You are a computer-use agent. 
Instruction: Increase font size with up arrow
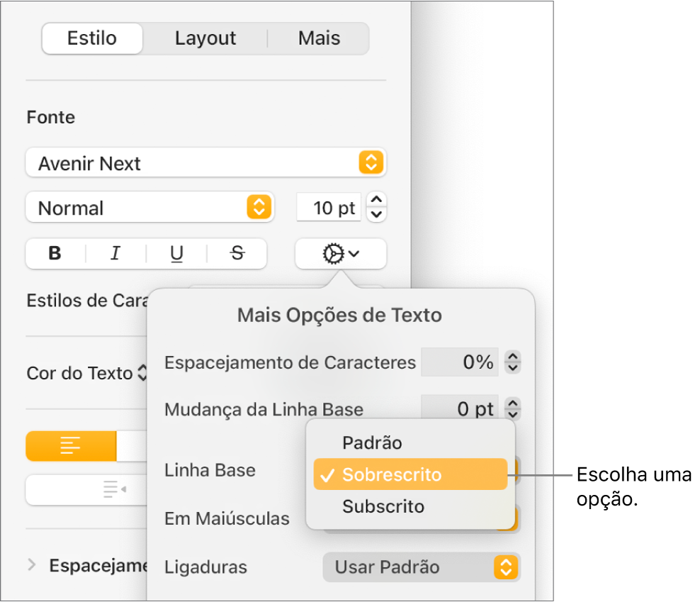[x=377, y=200]
